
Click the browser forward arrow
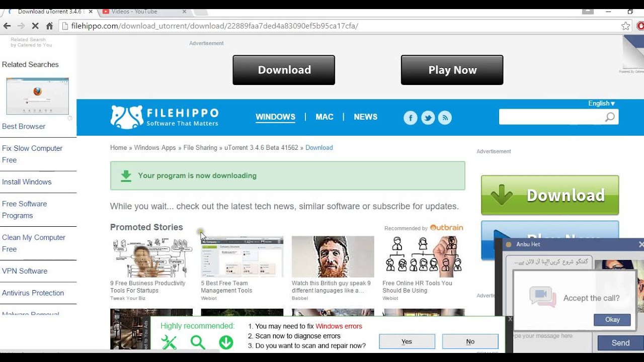tap(21, 26)
